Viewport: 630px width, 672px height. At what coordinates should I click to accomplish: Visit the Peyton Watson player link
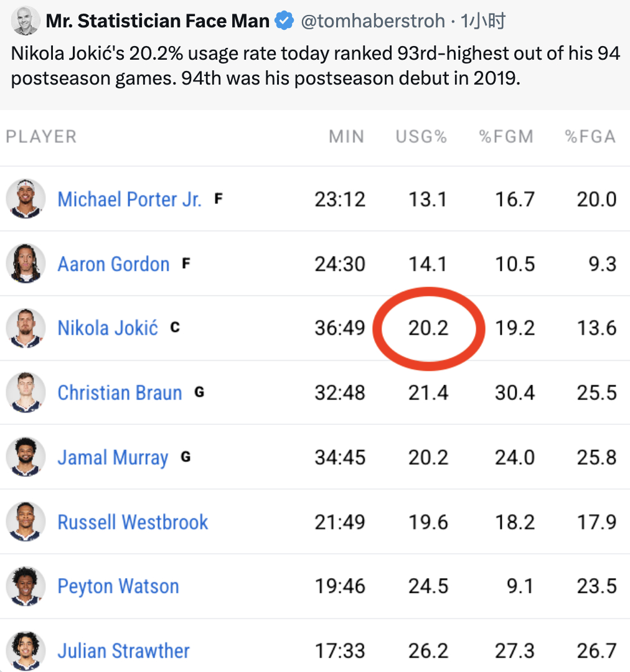click(118, 586)
